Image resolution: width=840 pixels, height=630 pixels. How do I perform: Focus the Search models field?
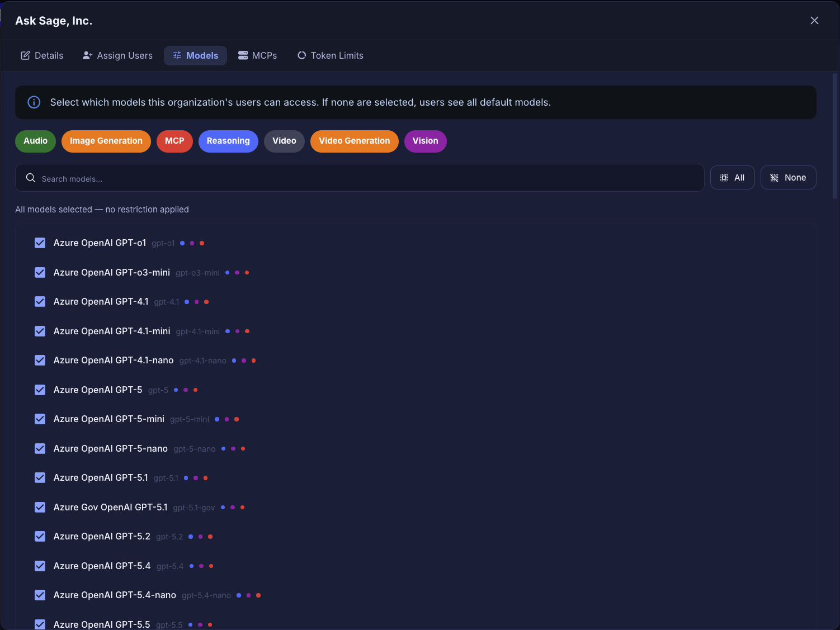click(x=360, y=178)
